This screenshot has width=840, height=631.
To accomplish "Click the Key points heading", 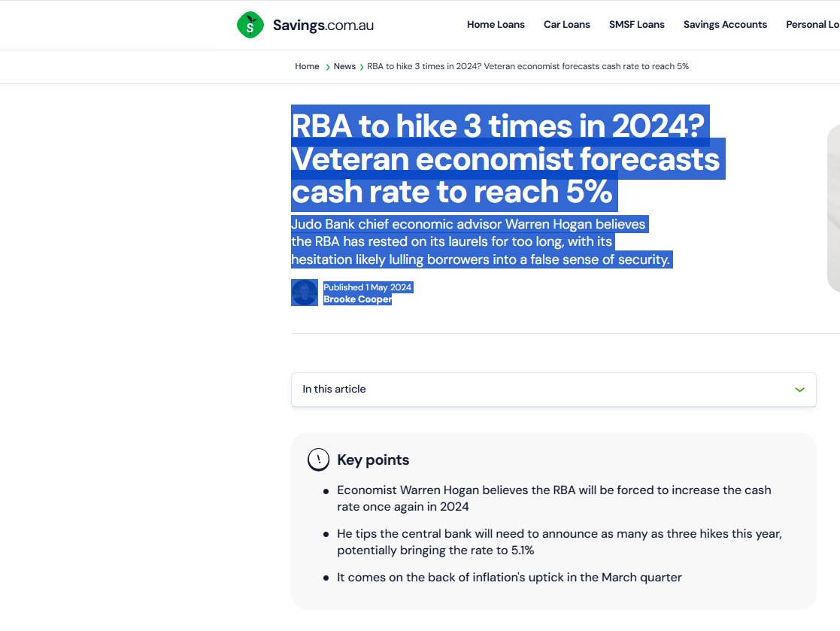I will pos(373,460).
